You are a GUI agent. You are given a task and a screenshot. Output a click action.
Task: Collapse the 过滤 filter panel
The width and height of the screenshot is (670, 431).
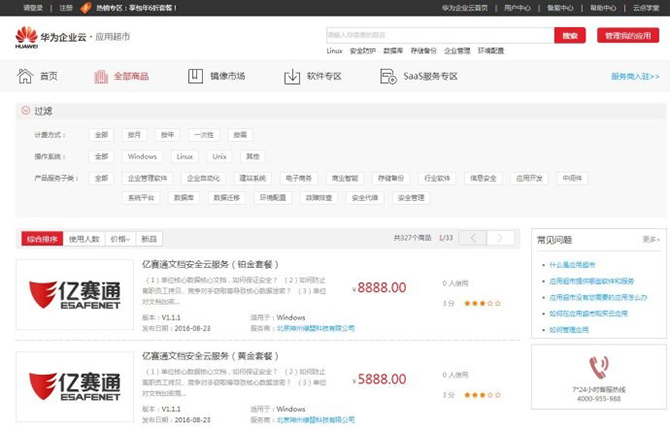26,110
